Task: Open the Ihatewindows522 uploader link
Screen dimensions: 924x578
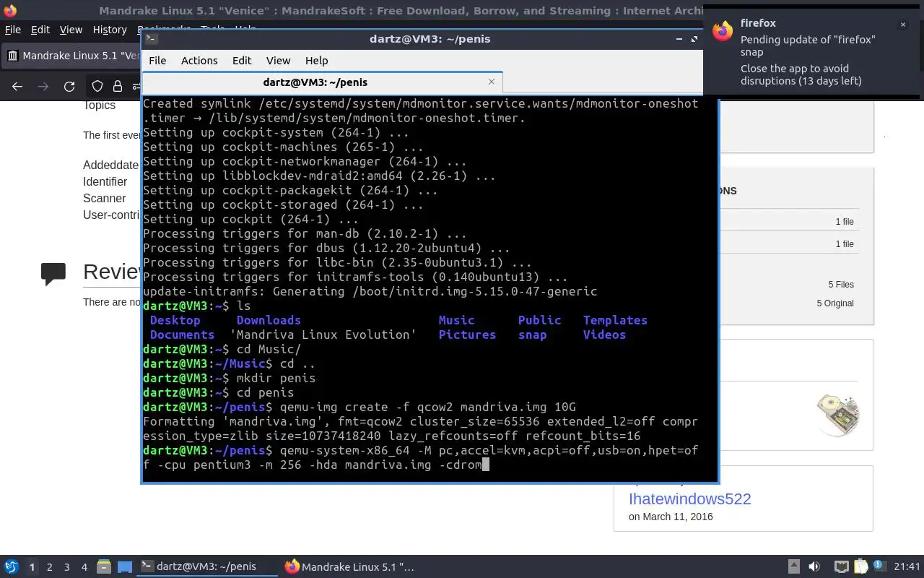Action: (x=689, y=499)
